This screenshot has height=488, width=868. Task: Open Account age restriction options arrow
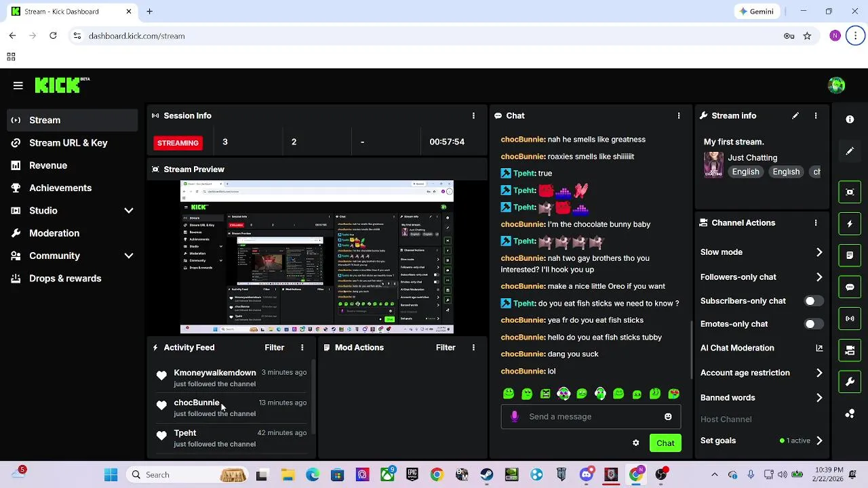[x=819, y=373]
